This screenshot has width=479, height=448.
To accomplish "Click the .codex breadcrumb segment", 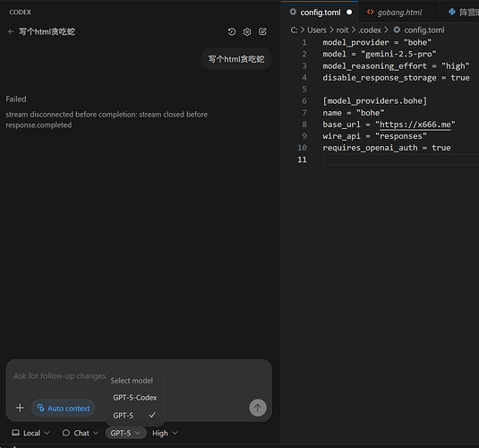I will pyautogui.click(x=370, y=30).
